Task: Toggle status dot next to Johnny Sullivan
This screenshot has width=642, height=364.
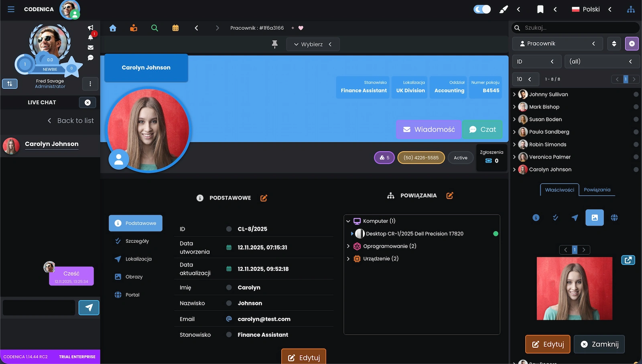Action: coord(636,94)
